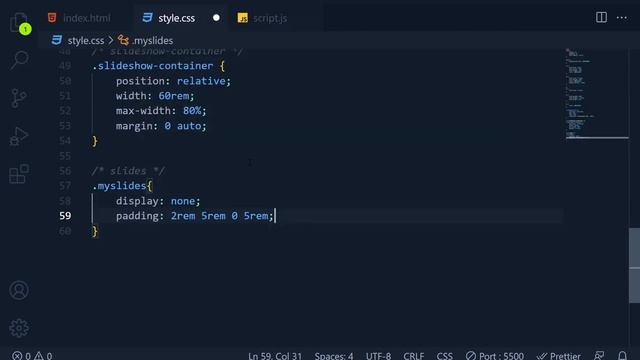Open the Accounts menu icon
Image resolution: width=640 pixels, height=360 pixels.
click(x=19, y=290)
